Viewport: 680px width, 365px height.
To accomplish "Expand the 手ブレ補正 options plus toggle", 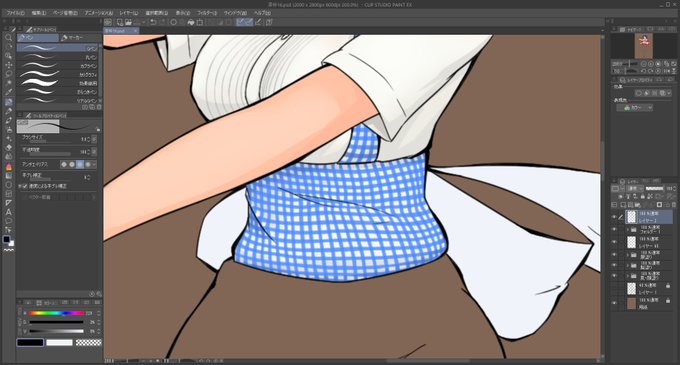I will tap(20, 186).
